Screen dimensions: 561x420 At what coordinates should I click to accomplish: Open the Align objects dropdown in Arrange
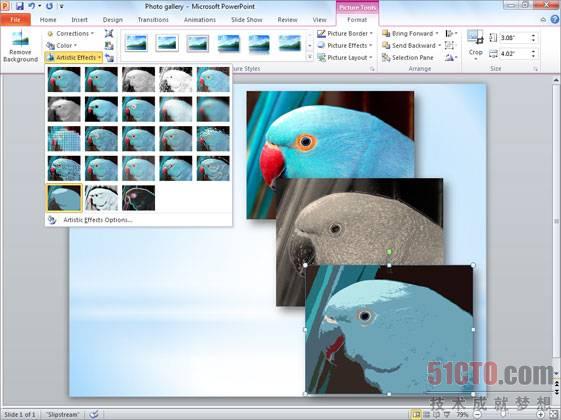[x=451, y=34]
